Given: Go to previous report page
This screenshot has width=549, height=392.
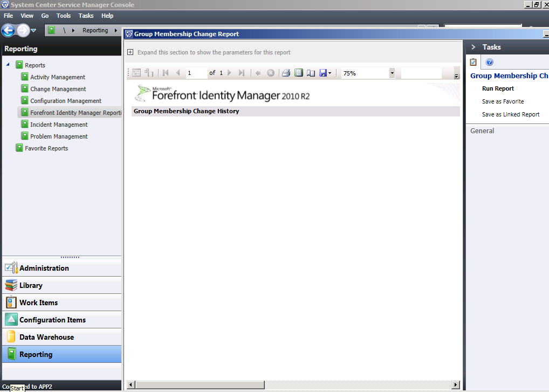Looking at the screenshot, I should pyautogui.click(x=178, y=73).
